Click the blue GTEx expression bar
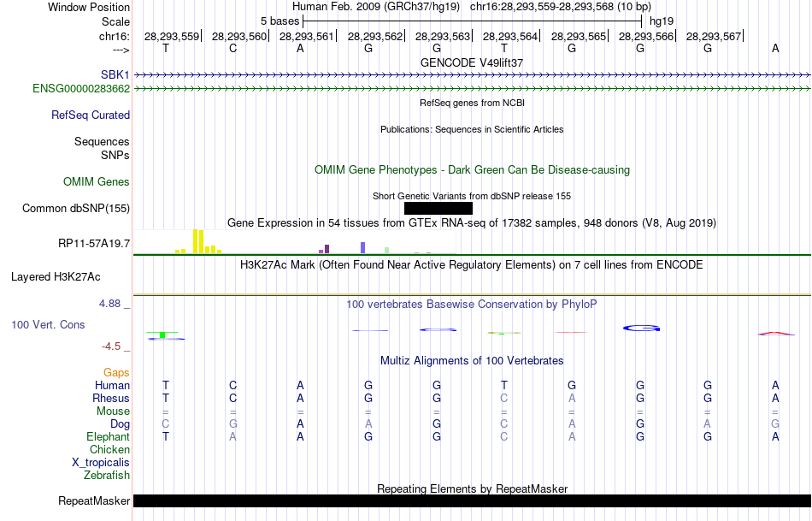812x521 pixels. [x=363, y=248]
